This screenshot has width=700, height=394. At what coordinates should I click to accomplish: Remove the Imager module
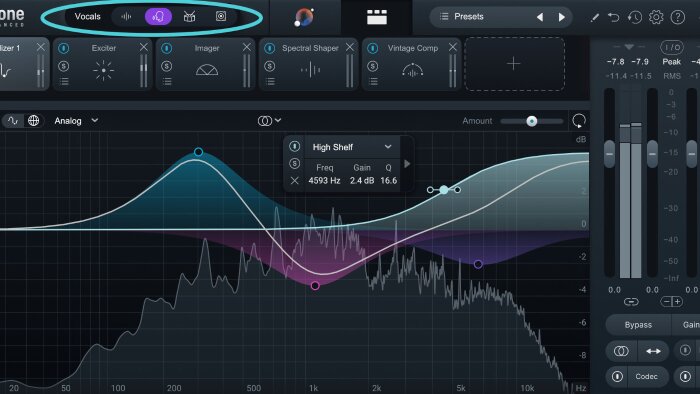point(246,47)
